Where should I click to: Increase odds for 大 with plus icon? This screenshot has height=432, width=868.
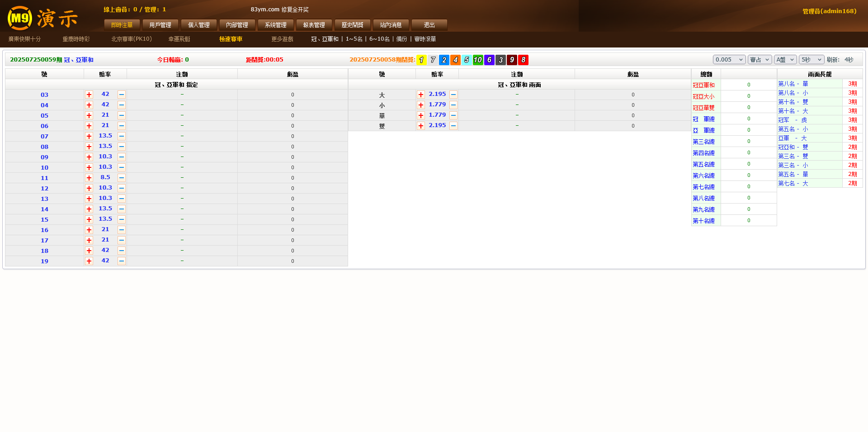tap(421, 95)
